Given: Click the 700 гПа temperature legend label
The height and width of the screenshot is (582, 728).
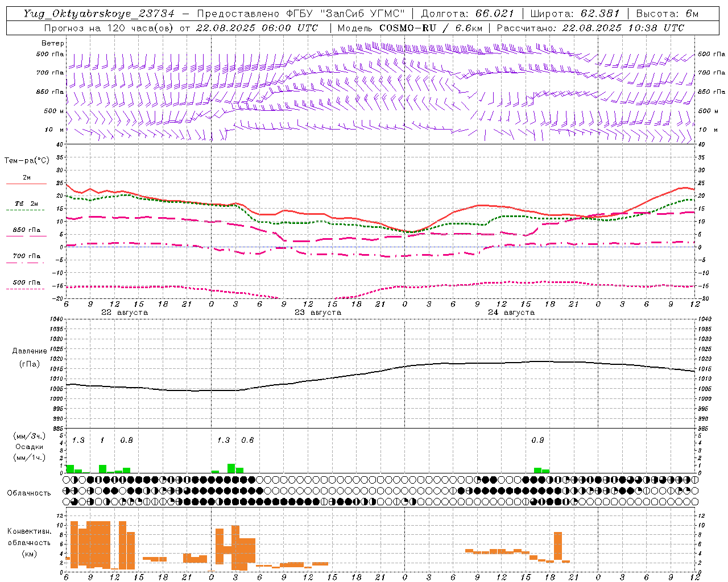Looking at the screenshot, I should tap(27, 256).
